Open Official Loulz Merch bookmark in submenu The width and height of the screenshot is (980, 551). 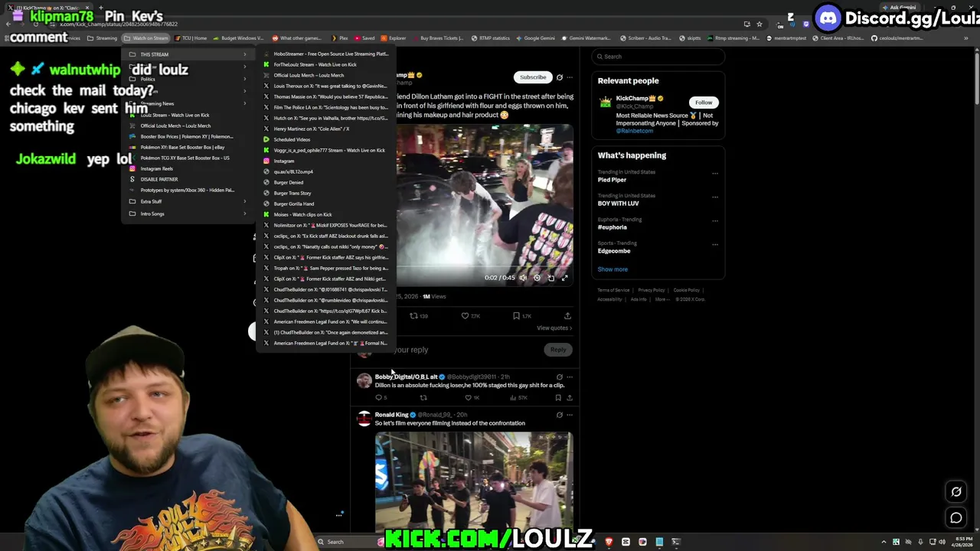[325, 75]
